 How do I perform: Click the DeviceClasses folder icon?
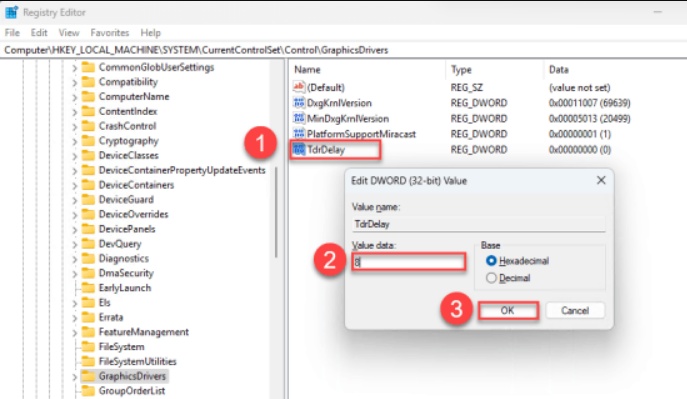(88, 155)
